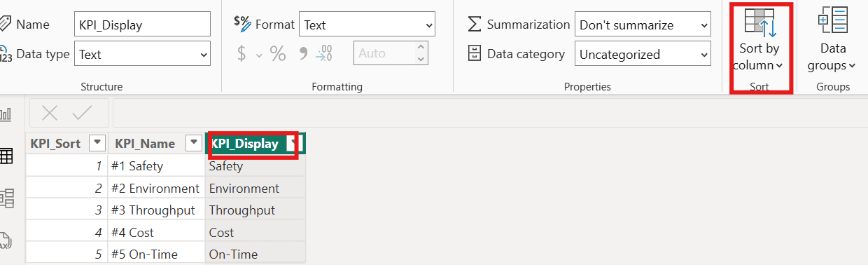Click inside the formula bar
Screen dimensions: 868x265
pos(490,113)
